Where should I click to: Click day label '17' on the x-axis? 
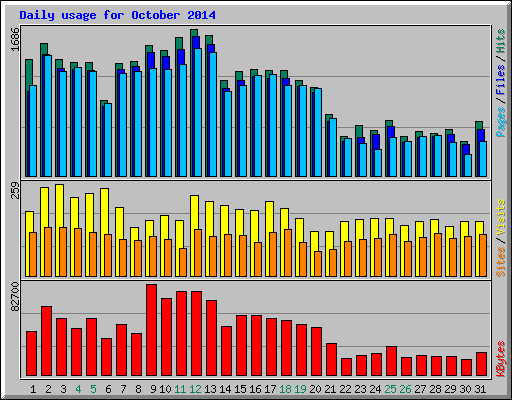pos(270,389)
